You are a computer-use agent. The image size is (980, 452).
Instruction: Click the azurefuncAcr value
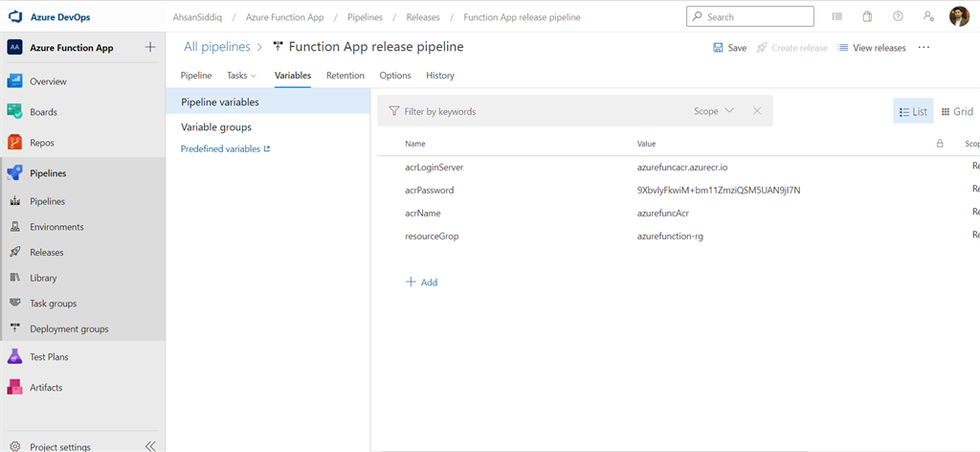[x=663, y=214]
